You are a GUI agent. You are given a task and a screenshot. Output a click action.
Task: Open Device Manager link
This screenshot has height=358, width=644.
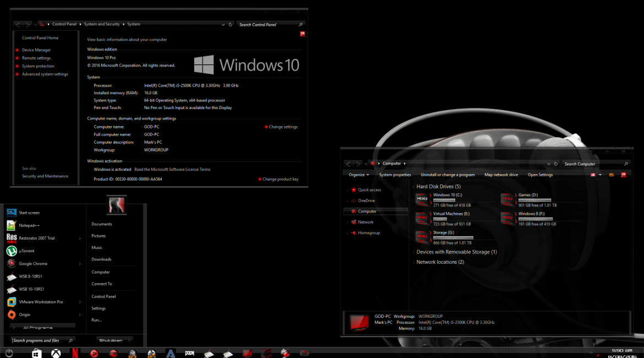coord(36,50)
